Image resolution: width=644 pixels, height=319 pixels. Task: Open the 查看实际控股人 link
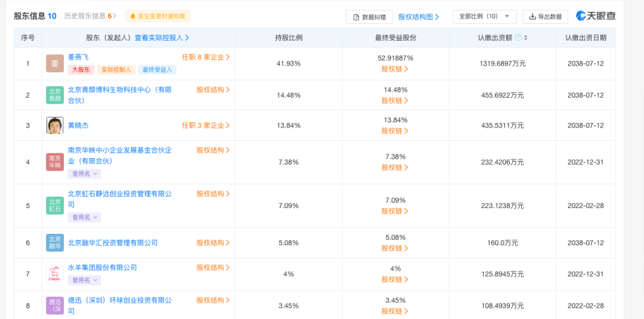(x=162, y=38)
